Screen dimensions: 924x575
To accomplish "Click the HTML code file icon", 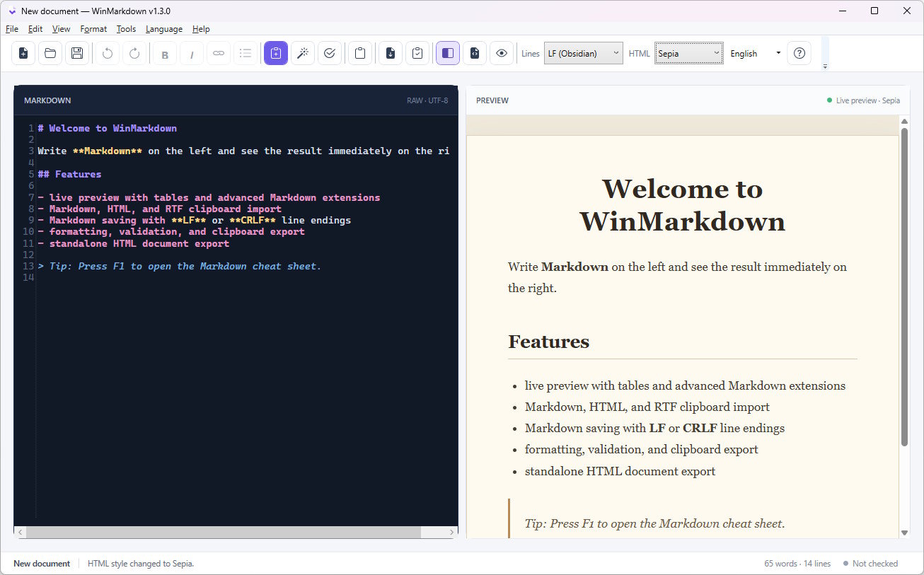I will (x=475, y=53).
